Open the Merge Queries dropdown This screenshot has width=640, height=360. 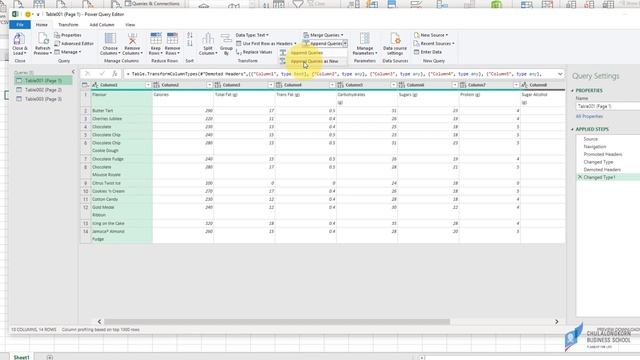tap(342, 35)
